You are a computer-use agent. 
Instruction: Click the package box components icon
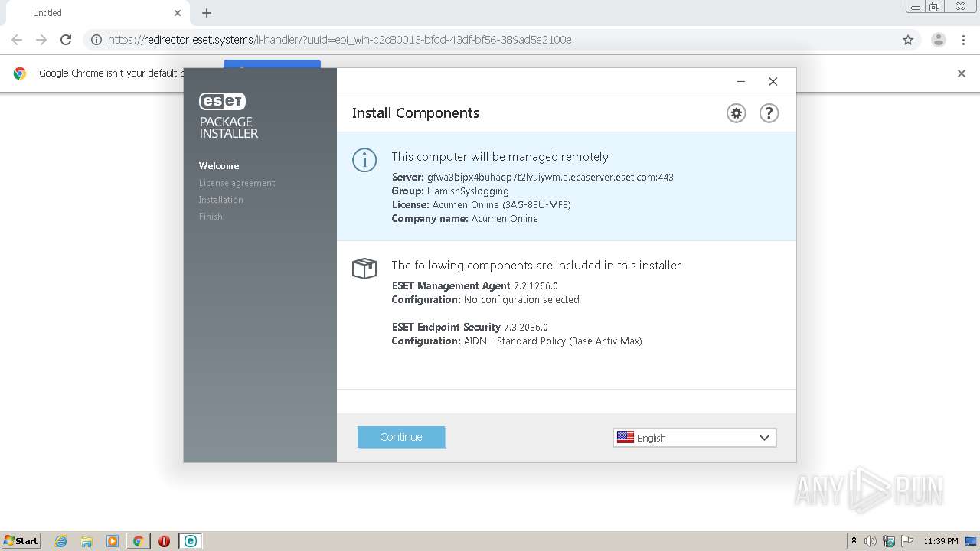(x=364, y=269)
